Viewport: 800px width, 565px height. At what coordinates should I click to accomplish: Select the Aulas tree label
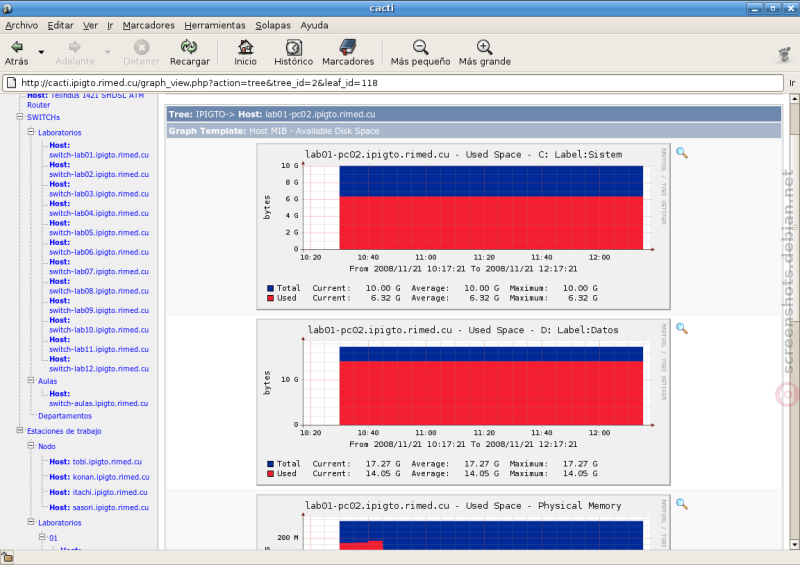pyautogui.click(x=47, y=381)
